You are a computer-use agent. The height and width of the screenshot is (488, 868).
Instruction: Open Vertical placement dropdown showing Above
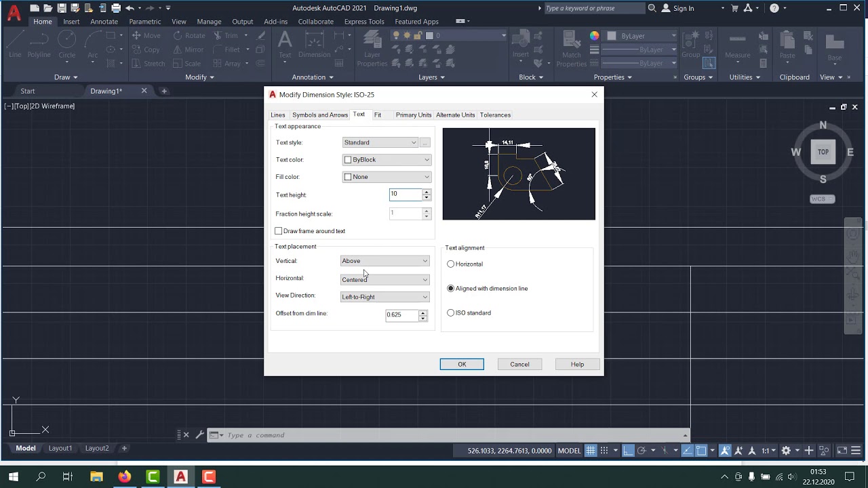(384, 261)
